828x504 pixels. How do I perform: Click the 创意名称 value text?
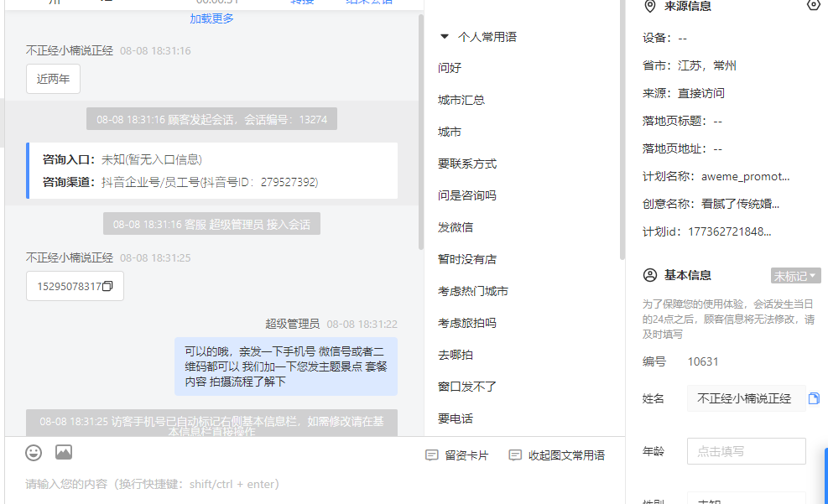(741, 205)
